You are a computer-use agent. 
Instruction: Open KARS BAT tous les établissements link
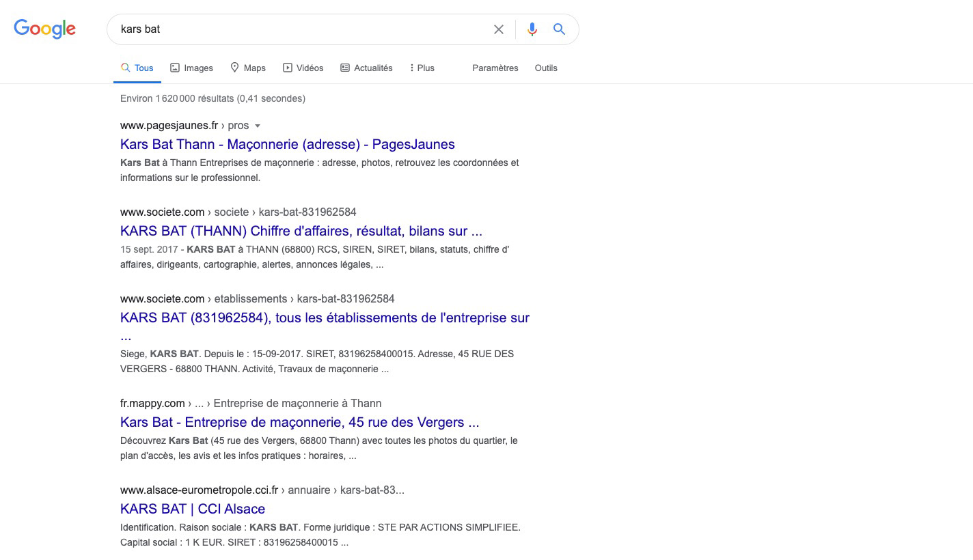(325, 318)
